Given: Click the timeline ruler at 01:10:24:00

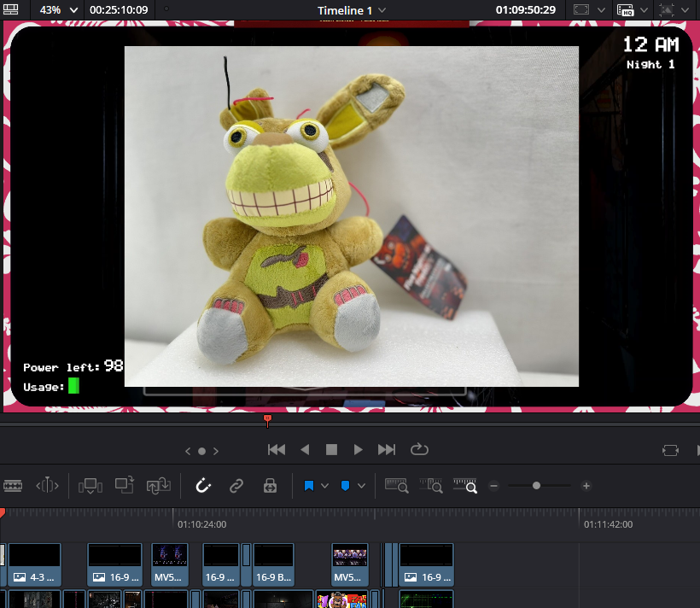Looking at the screenshot, I should [x=201, y=524].
